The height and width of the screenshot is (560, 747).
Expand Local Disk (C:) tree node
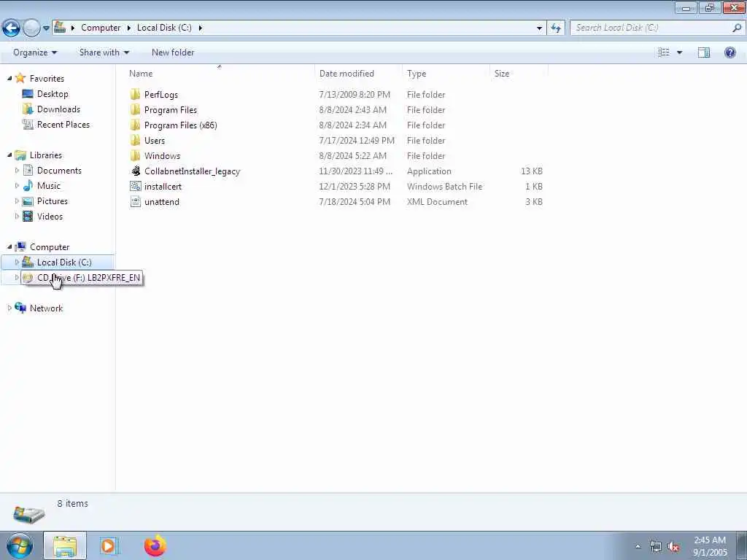pyautogui.click(x=17, y=262)
